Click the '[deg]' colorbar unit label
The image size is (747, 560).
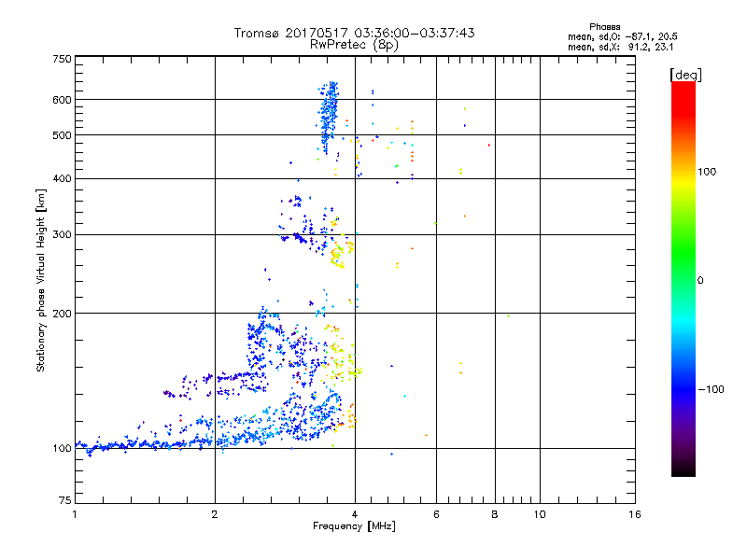tap(685, 75)
